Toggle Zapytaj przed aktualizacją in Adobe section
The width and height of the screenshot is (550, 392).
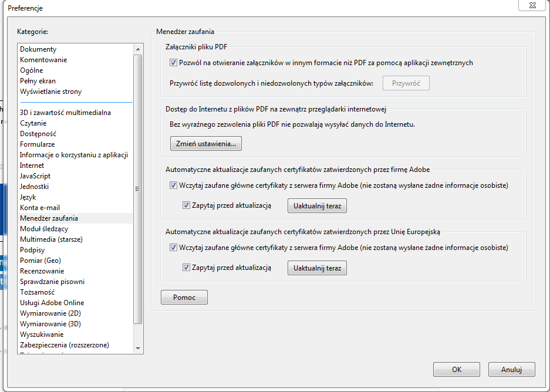pyautogui.click(x=186, y=205)
